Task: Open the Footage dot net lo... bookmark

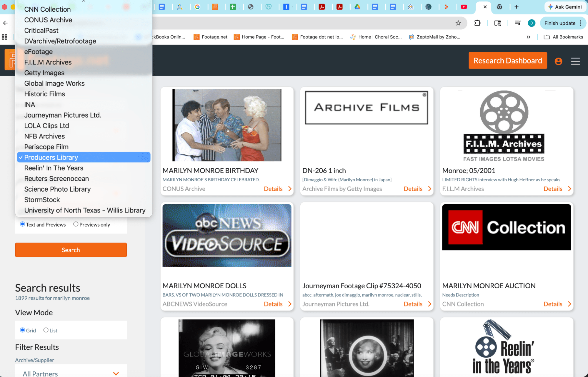Action: (x=317, y=37)
